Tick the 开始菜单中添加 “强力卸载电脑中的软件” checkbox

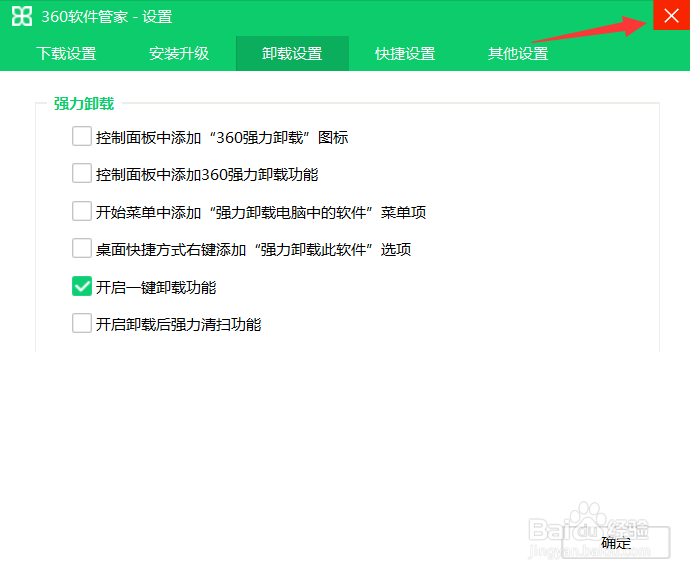point(82,211)
